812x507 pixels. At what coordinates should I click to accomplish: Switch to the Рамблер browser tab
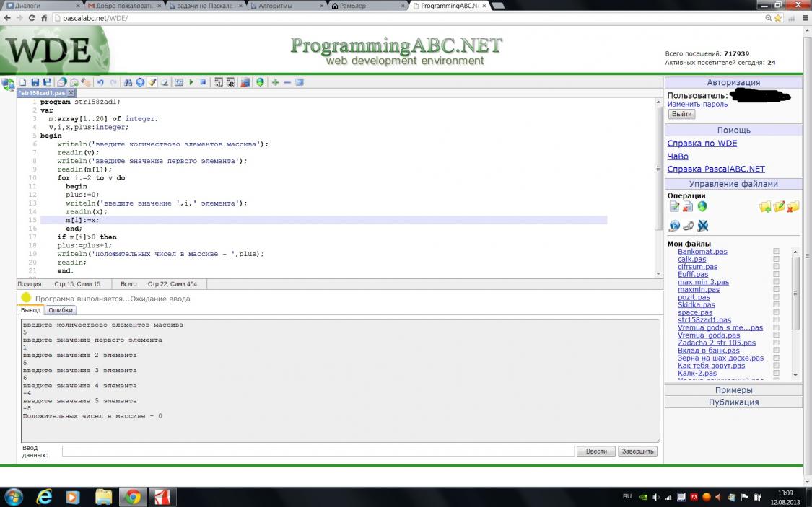pyautogui.click(x=367, y=6)
